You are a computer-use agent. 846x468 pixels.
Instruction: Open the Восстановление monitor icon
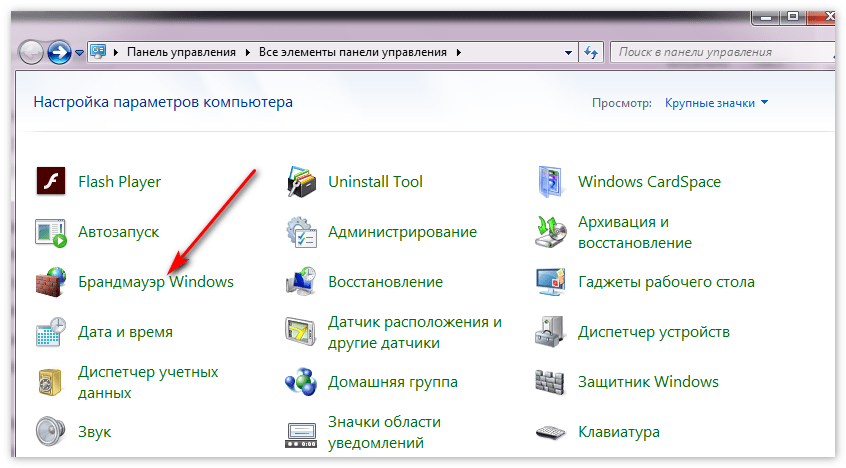pyautogui.click(x=301, y=281)
